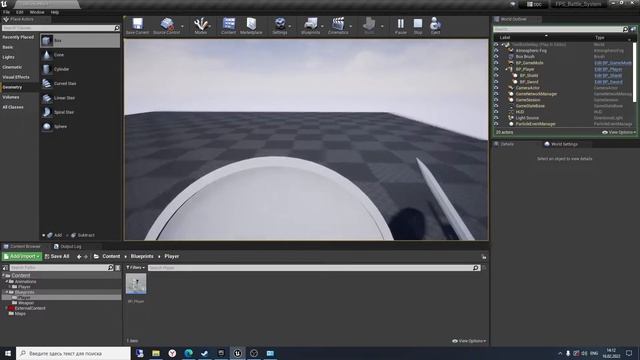Screen dimensions: 640x360
Task: Collapse the Animations folder
Action: tap(7, 282)
